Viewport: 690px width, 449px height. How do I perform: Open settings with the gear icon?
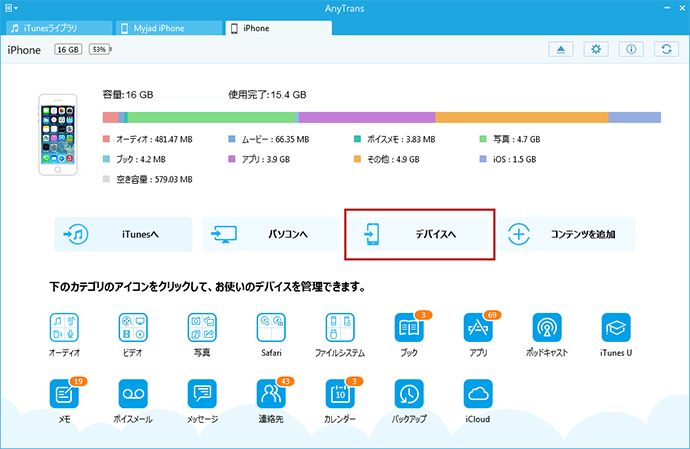tap(596, 49)
